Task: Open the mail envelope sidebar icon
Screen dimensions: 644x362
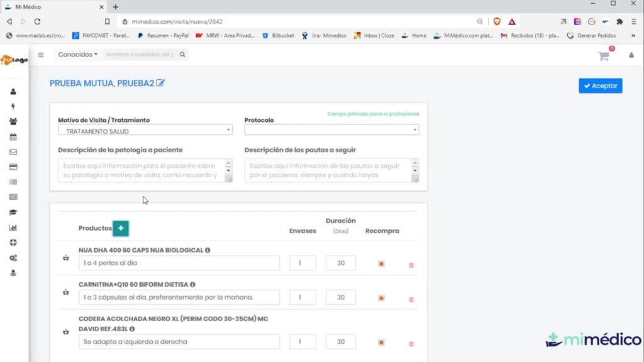Action: click(13, 152)
